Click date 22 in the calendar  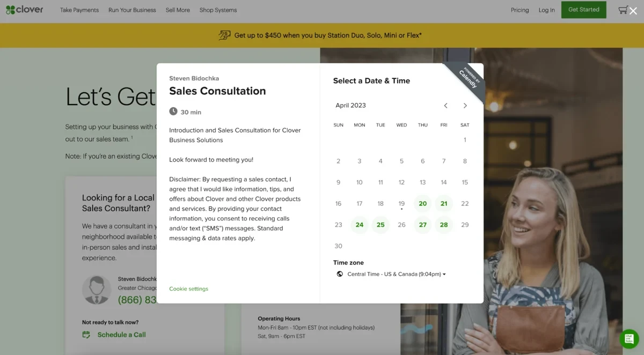[465, 204]
